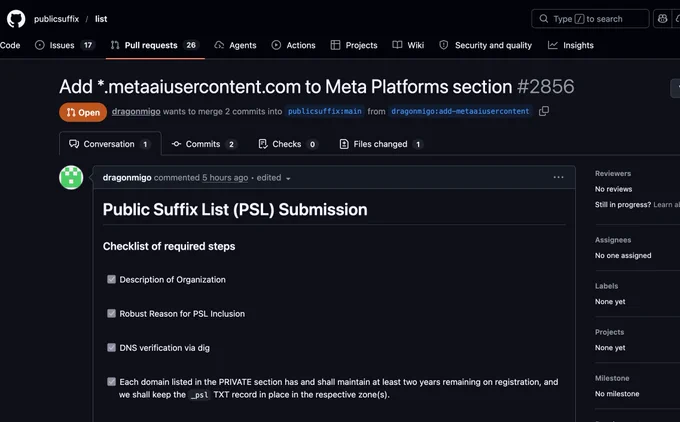This screenshot has width=680, height=422.
Task: Open the Insights tab
Action: [571, 45]
